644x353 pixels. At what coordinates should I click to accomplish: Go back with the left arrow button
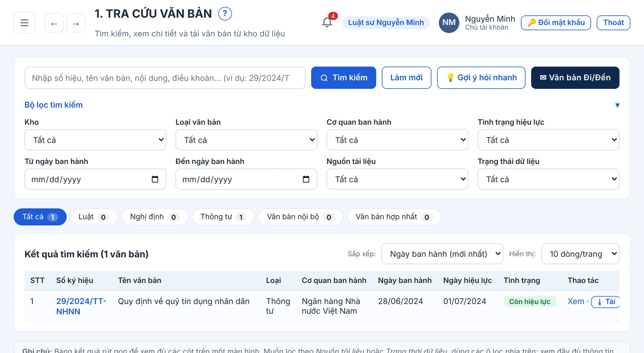(54, 23)
